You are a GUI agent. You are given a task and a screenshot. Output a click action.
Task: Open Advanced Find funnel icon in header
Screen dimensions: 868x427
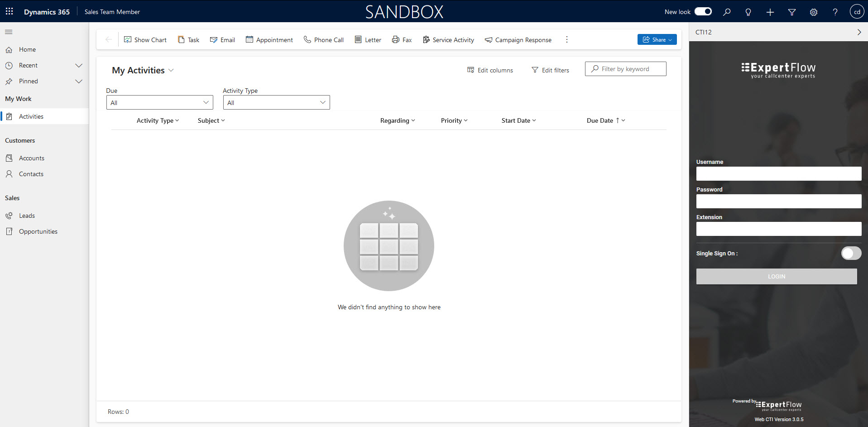pyautogui.click(x=791, y=12)
